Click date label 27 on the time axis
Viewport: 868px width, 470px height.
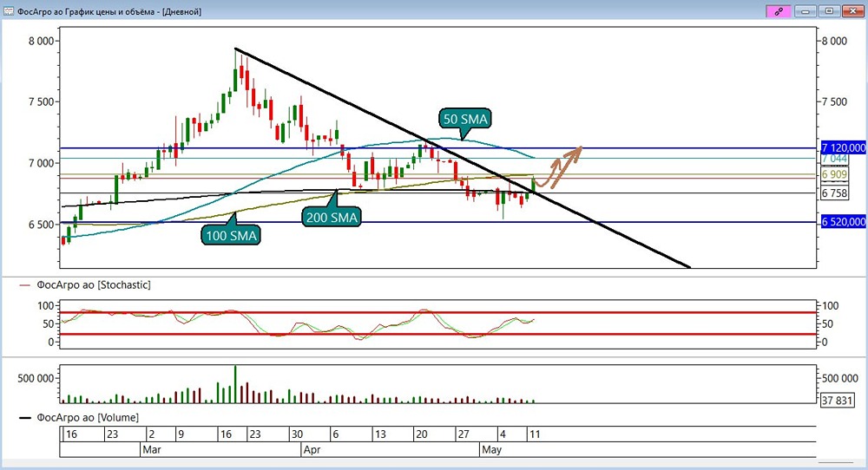(464, 434)
